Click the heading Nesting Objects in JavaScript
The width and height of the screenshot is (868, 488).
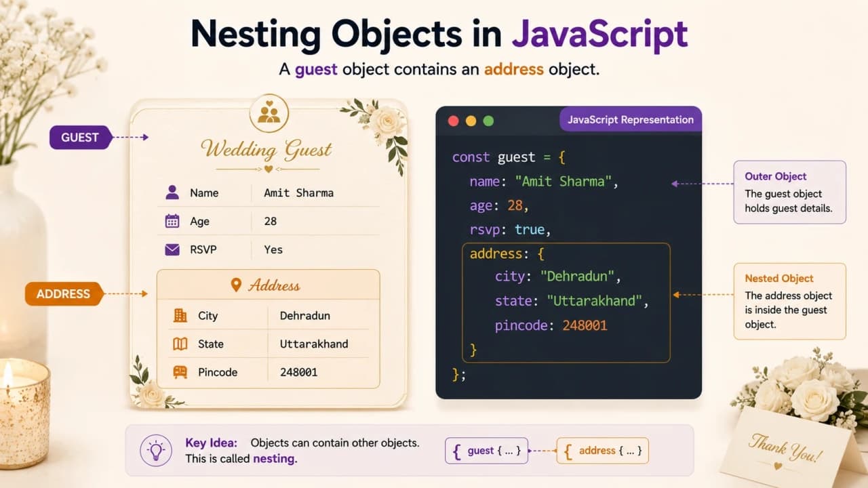(x=439, y=33)
